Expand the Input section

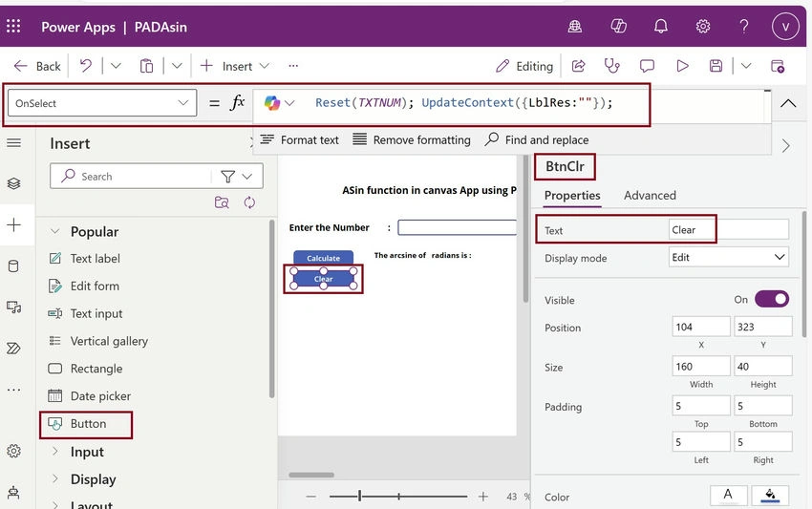[54, 452]
